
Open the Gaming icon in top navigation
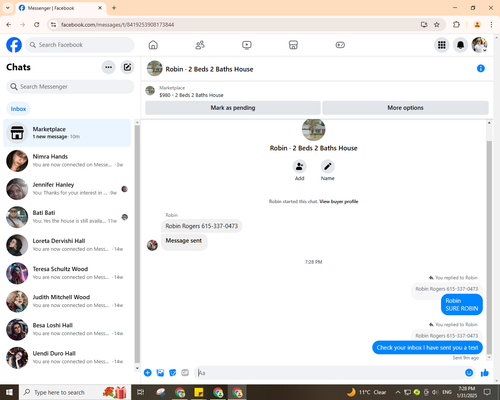[x=340, y=45]
